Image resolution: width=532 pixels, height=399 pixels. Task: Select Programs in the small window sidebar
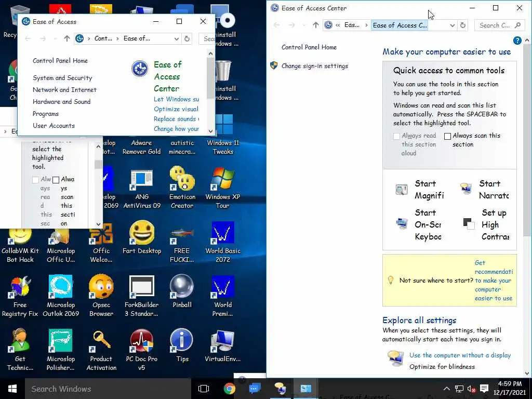click(x=46, y=114)
